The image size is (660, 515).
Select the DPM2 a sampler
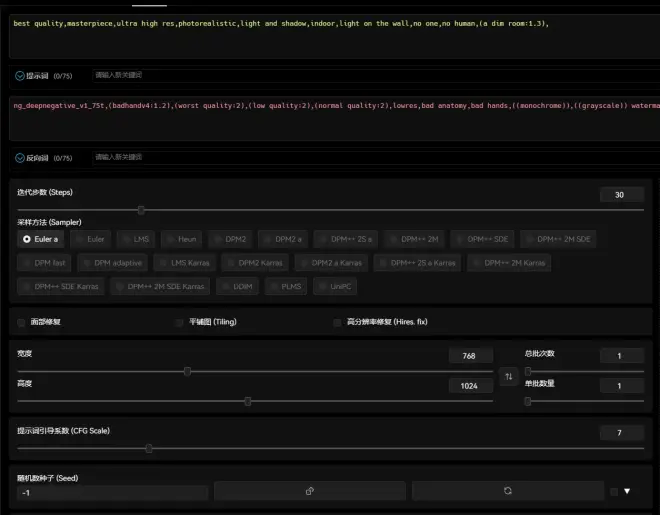[283, 239]
